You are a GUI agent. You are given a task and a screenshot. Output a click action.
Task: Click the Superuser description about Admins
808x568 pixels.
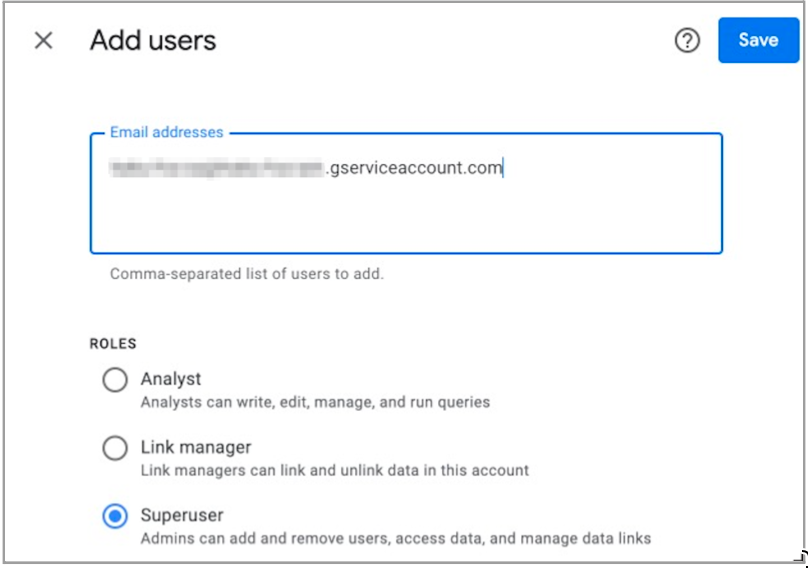click(395, 538)
